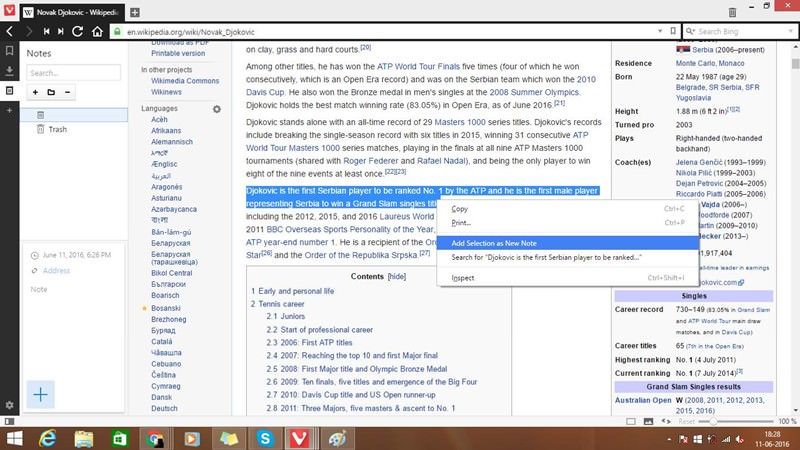
Task: Click inside the Notes search field
Action: [x=73, y=73]
